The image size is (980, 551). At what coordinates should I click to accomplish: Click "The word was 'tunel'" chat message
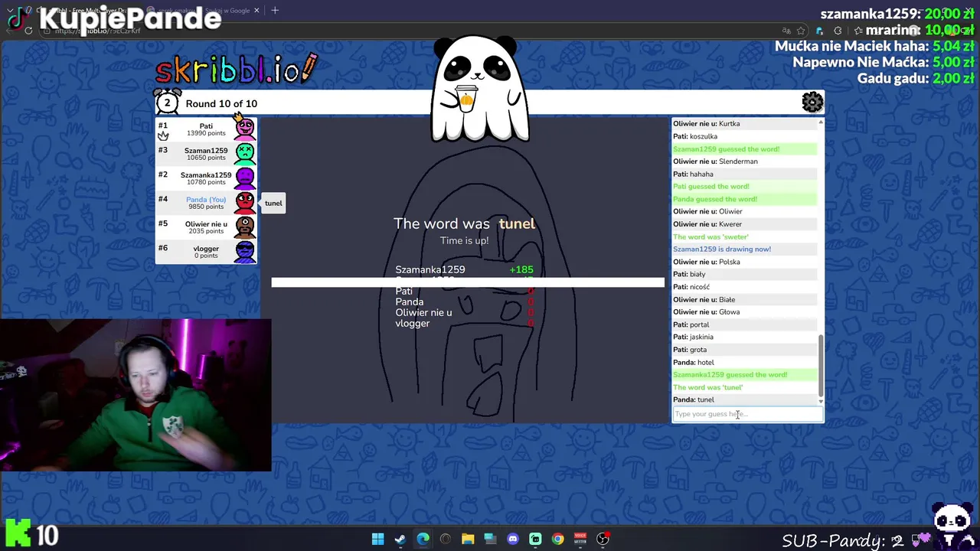click(745, 387)
